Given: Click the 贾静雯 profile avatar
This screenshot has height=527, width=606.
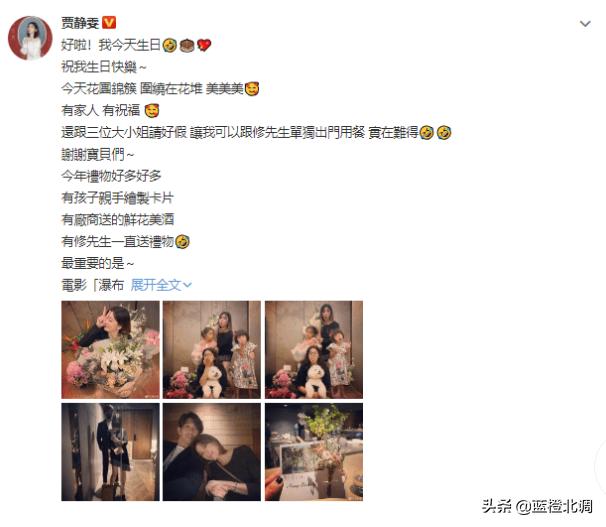Looking at the screenshot, I should tap(30, 38).
